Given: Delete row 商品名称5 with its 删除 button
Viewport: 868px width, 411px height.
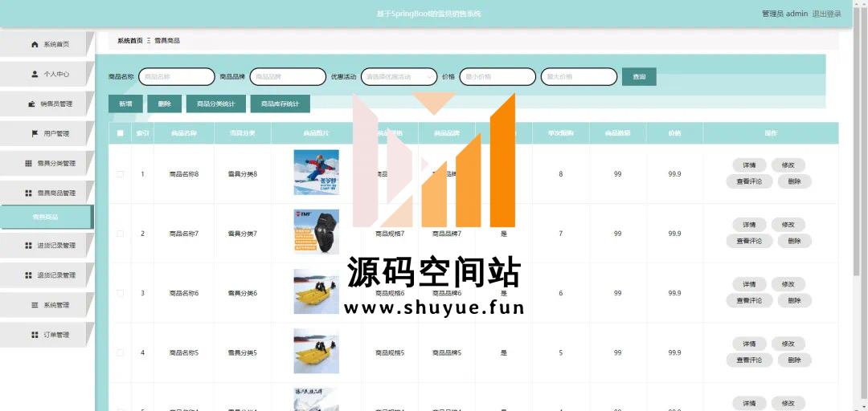Looking at the screenshot, I should [x=794, y=360].
